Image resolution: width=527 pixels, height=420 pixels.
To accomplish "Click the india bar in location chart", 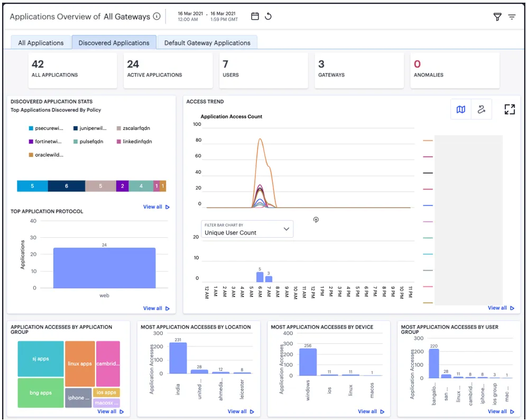I will point(178,358).
